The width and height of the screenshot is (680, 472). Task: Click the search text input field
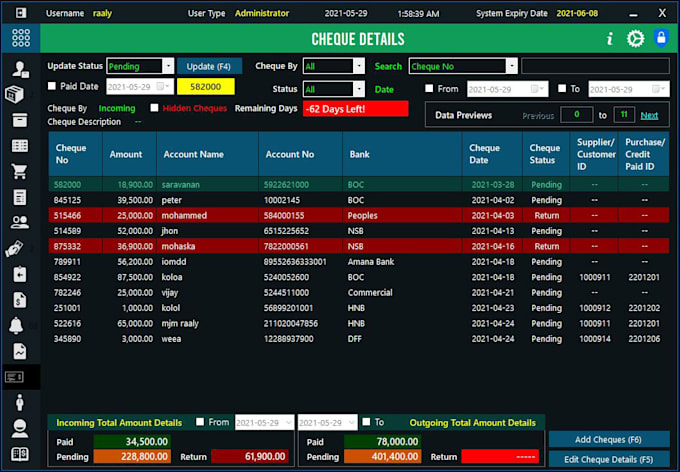595,66
